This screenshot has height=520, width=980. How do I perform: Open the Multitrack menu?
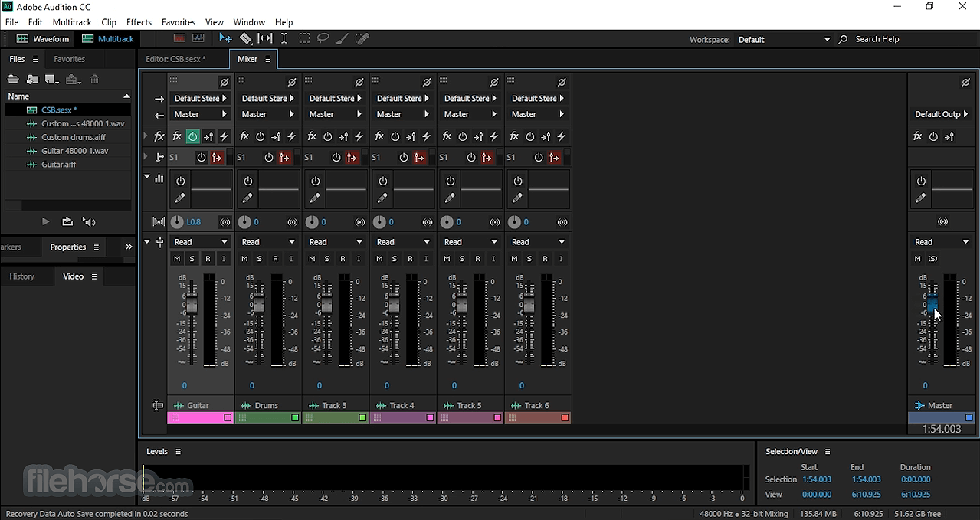(x=72, y=22)
